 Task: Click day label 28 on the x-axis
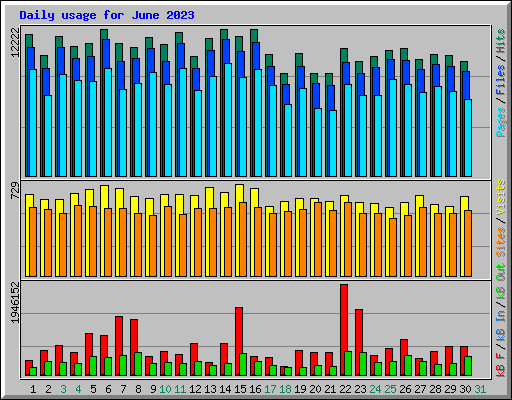(435, 389)
